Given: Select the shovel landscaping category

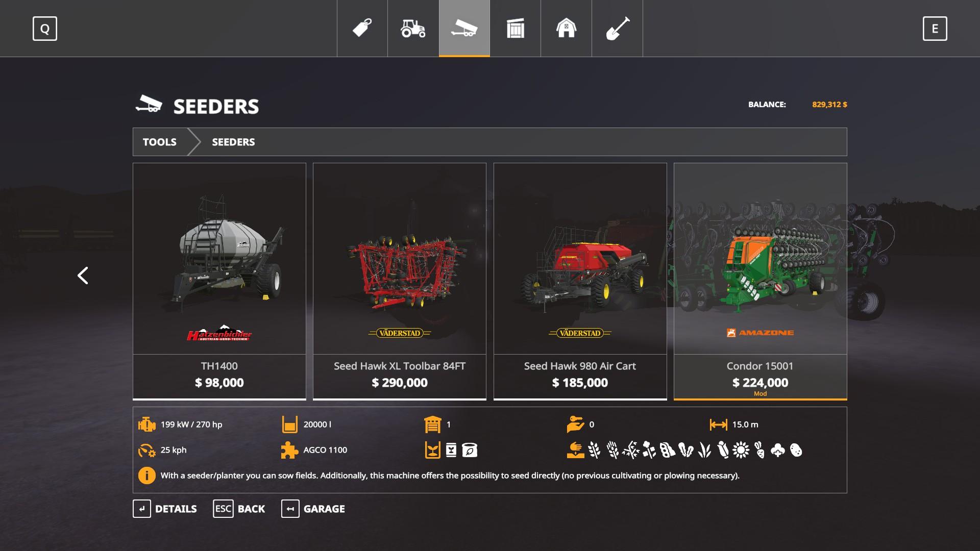Looking at the screenshot, I should (618, 28).
